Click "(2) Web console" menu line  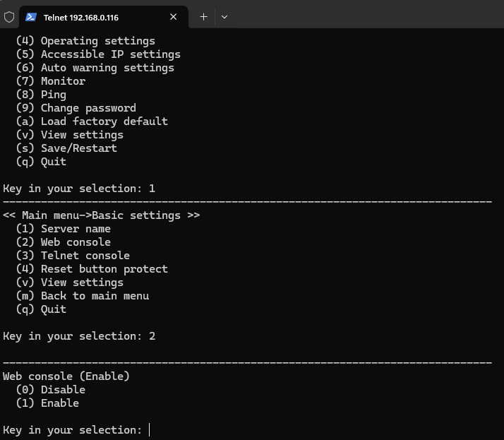(x=64, y=242)
